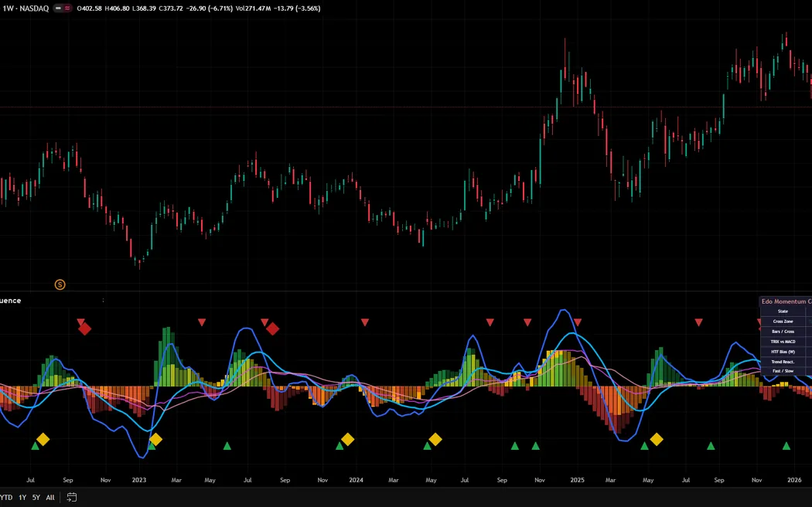This screenshot has width=812, height=507.
Task: Click the orange S split marker icon
Action: pyautogui.click(x=60, y=284)
